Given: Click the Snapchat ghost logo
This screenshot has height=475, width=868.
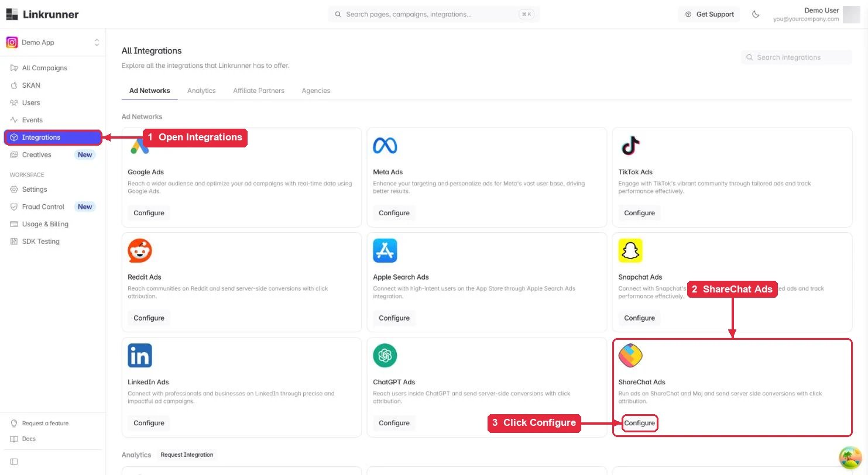Looking at the screenshot, I should click(630, 251).
